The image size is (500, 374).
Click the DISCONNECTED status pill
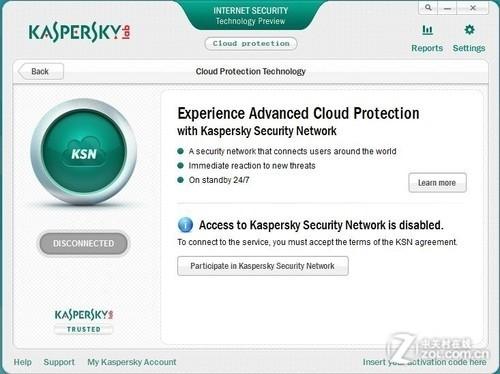click(x=83, y=244)
